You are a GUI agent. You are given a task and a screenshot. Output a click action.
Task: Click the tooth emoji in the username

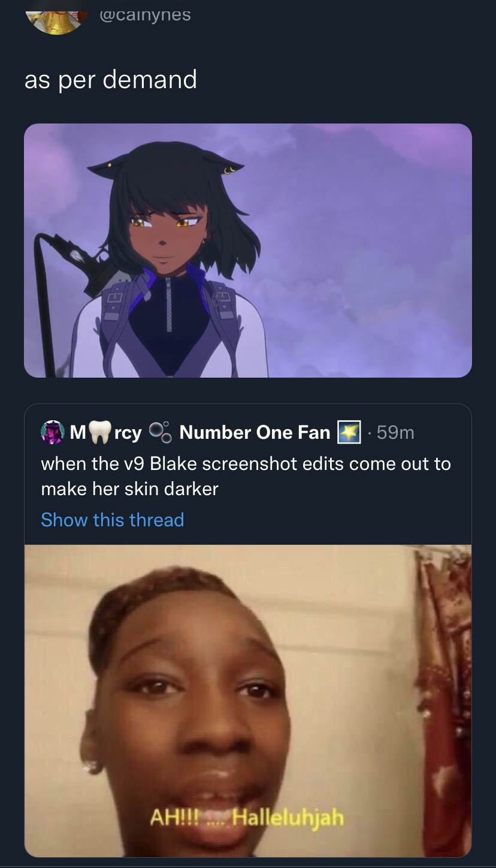click(x=101, y=432)
